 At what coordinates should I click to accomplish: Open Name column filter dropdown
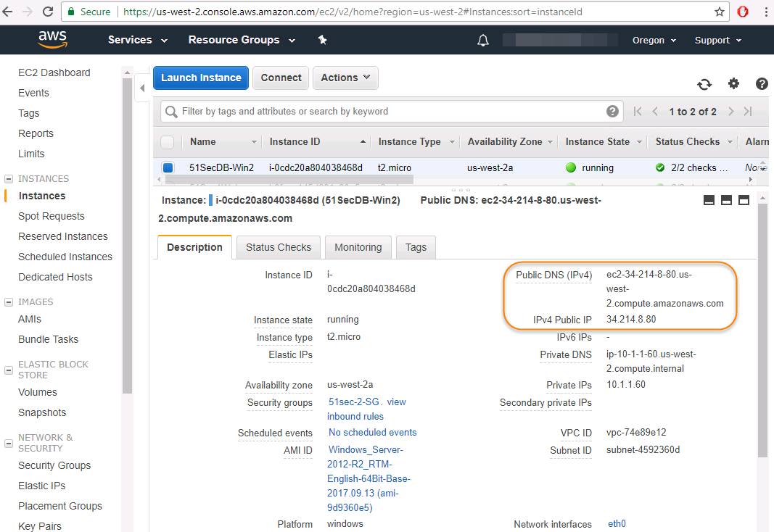(x=254, y=142)
